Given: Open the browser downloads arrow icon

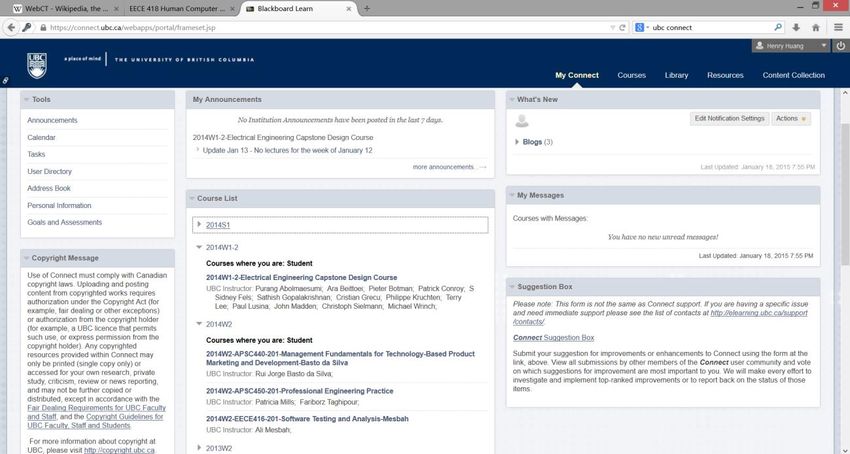Looking at the screenshot, I should point(796,27).
